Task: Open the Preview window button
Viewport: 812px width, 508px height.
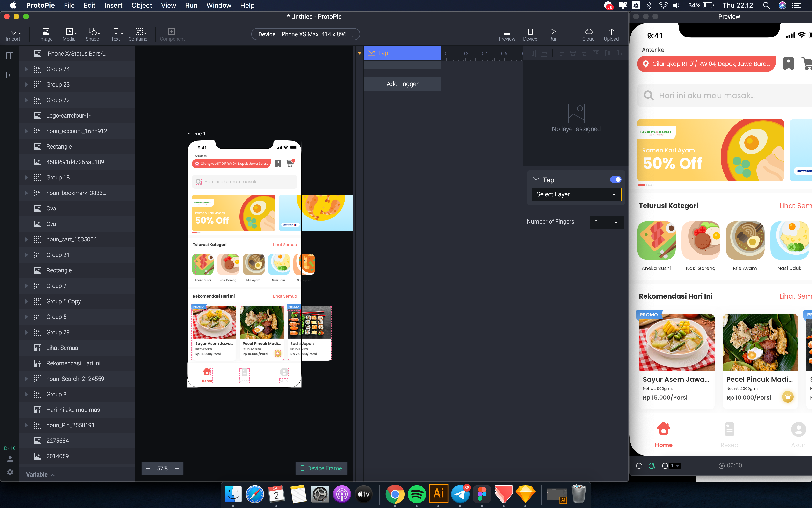Action: tap(507, 34)
